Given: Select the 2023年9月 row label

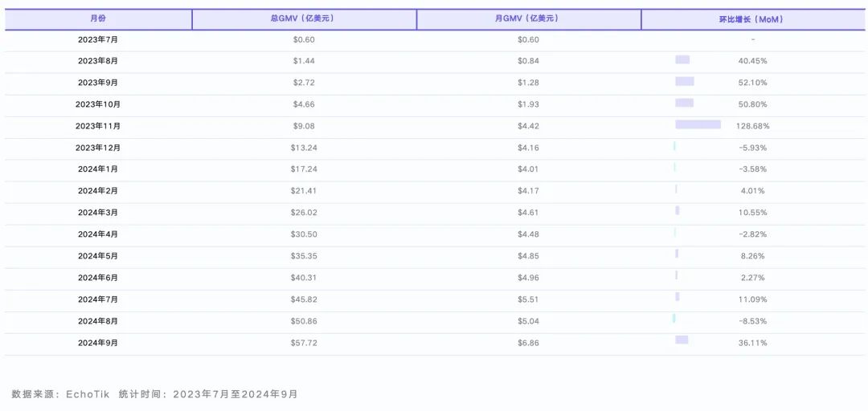Looking at the screenshot, I should tap(98, 83).
